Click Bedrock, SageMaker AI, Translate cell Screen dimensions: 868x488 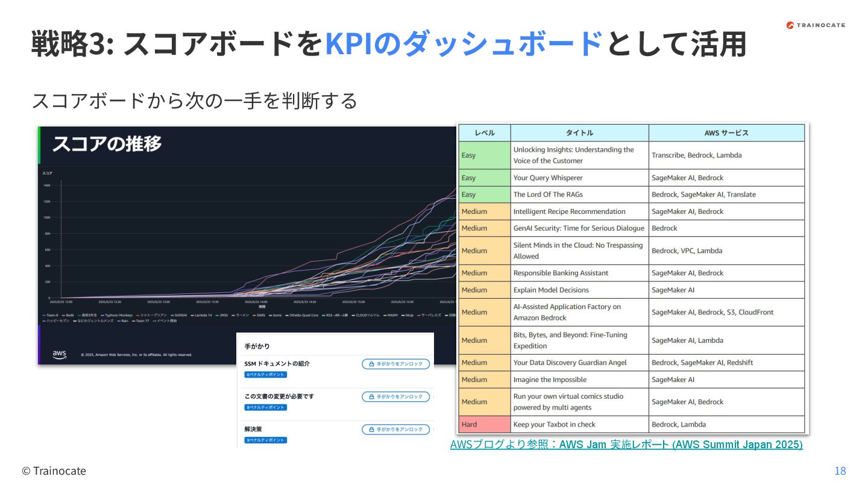point(726,195)
